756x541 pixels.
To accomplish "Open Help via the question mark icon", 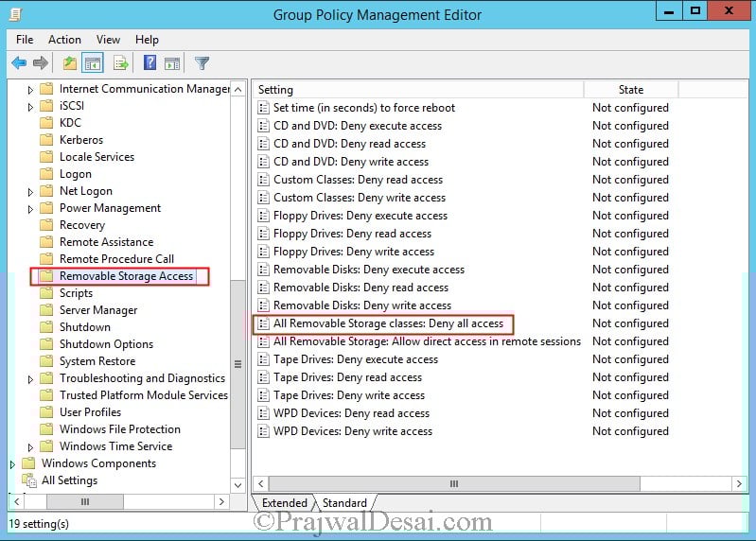I will (x=149, y=63).
